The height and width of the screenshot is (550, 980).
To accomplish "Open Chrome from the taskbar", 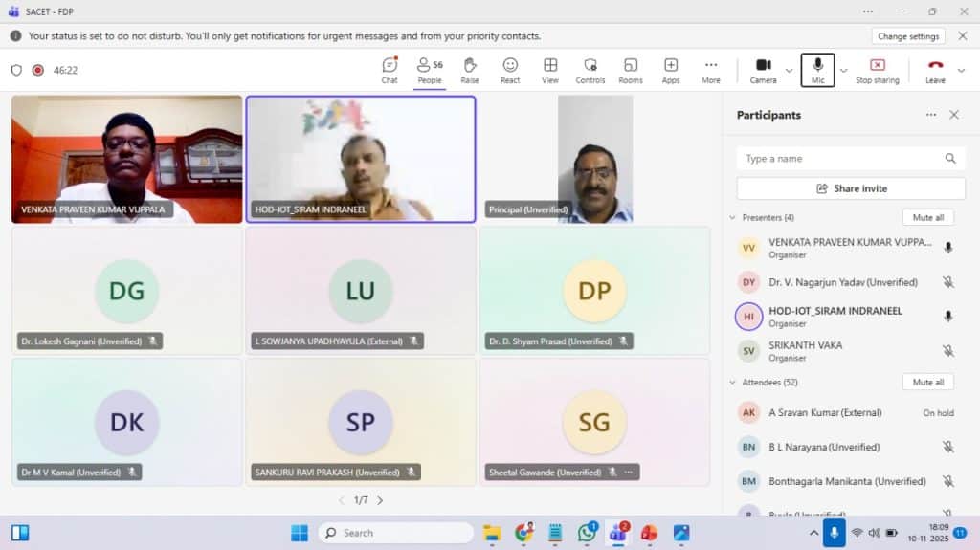I will click(x=523, y=533).
